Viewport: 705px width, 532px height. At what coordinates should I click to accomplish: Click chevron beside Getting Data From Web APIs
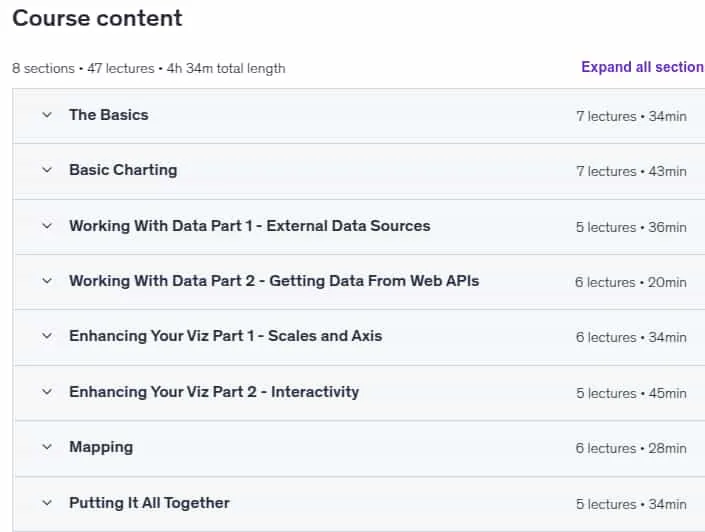[47, 281]
